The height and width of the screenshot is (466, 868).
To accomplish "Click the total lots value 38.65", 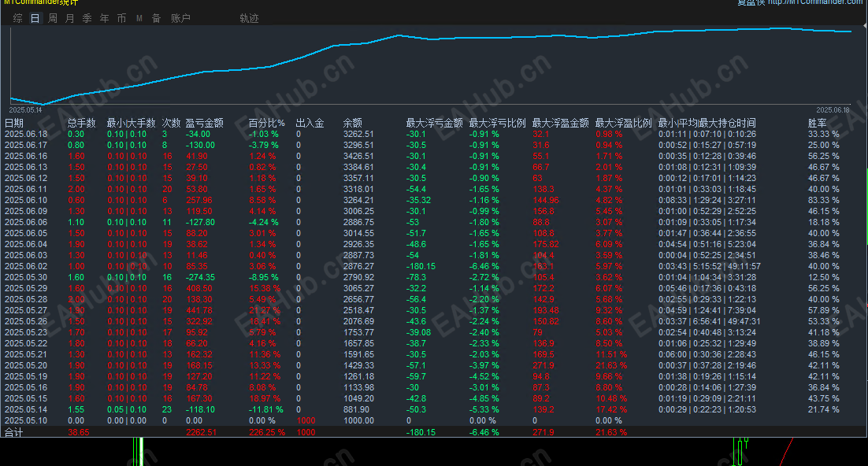I will click(x=79, y=432).
